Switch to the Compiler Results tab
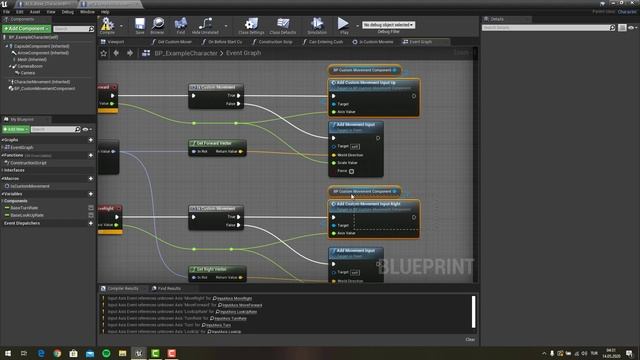Viewport: 640px width, 360px height. [120, 289]
